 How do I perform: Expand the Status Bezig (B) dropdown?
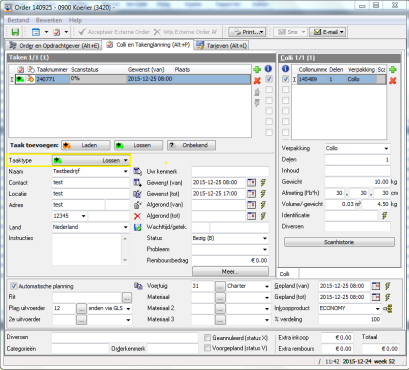click(265, 238)
